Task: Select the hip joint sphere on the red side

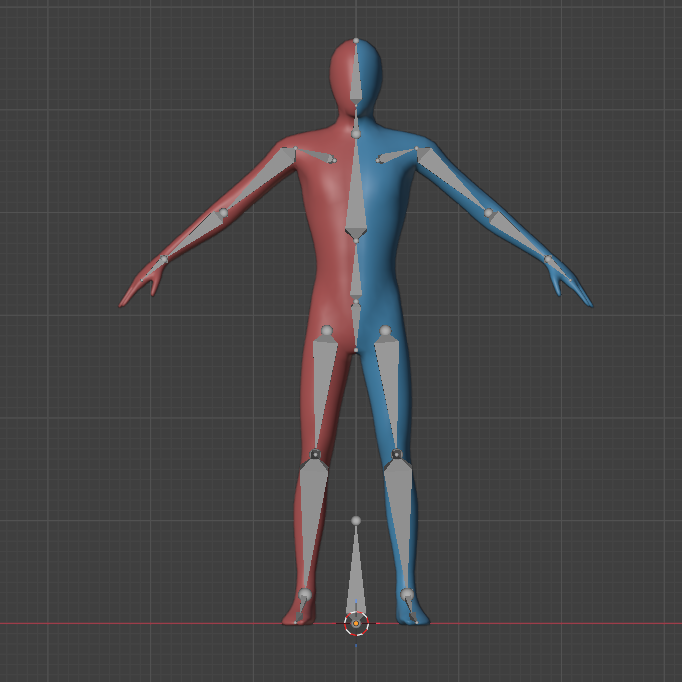Action: [x=327, y=331]
